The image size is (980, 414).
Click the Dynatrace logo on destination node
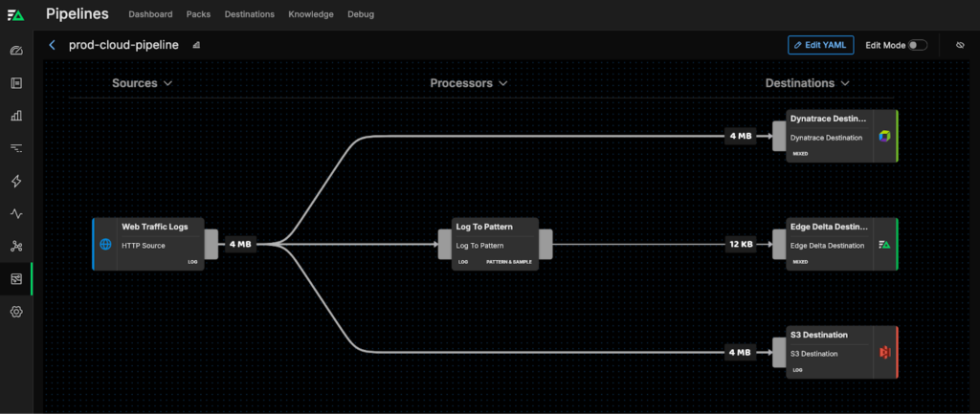click(884, 137)
